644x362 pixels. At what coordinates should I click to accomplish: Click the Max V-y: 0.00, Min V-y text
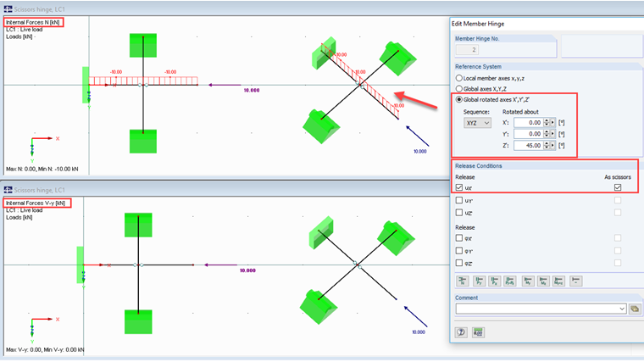point(45,349)
